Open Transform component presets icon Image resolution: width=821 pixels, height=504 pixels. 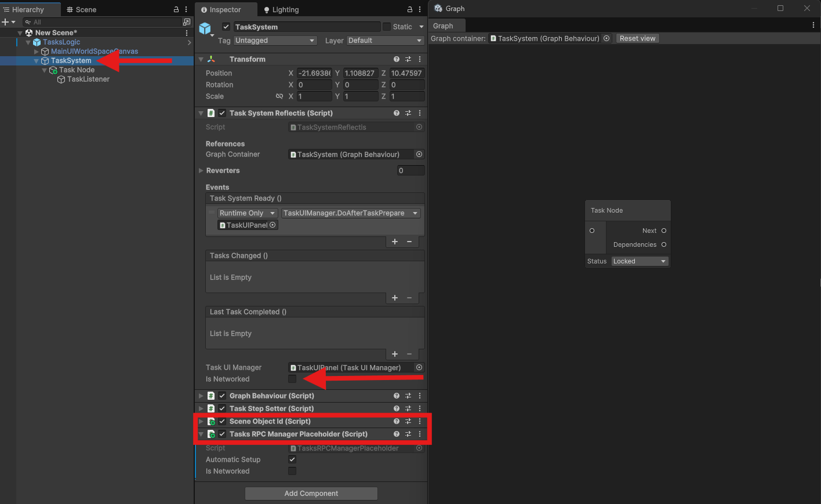click(x=408, y=59)
